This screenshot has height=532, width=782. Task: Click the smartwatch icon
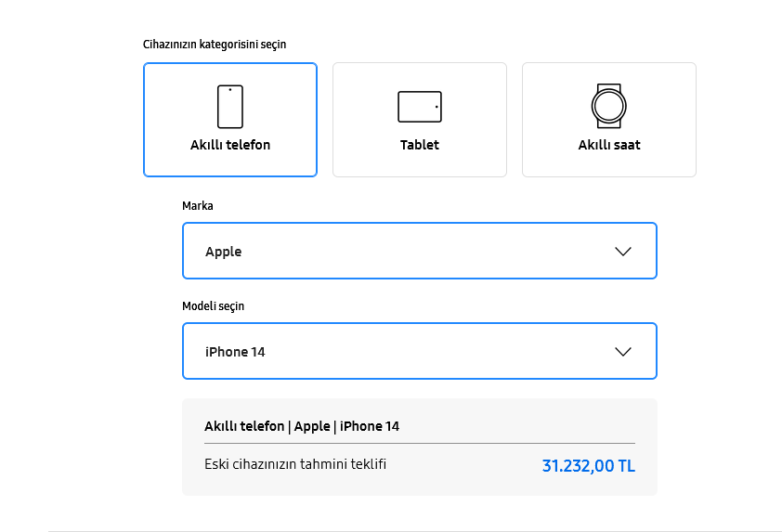[x=609, y=106]
